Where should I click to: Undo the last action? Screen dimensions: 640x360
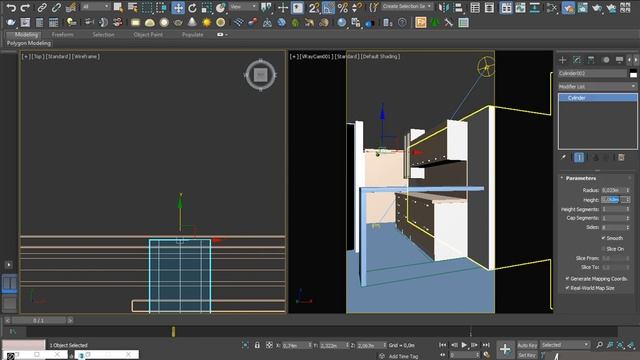coord(11,7)
